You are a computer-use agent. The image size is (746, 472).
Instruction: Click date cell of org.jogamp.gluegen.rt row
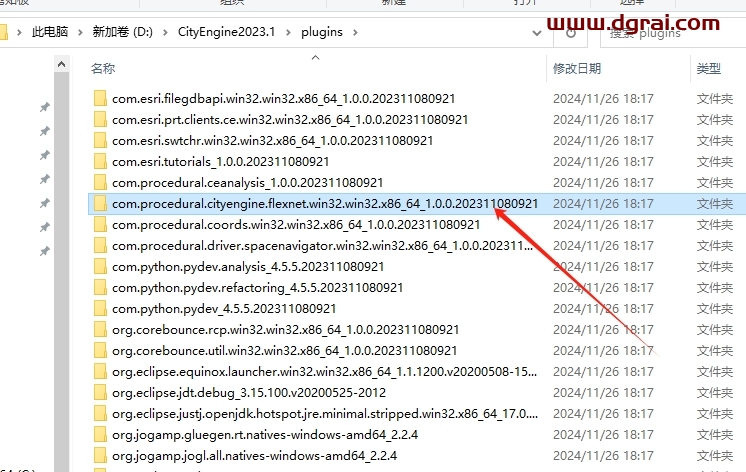603,434
